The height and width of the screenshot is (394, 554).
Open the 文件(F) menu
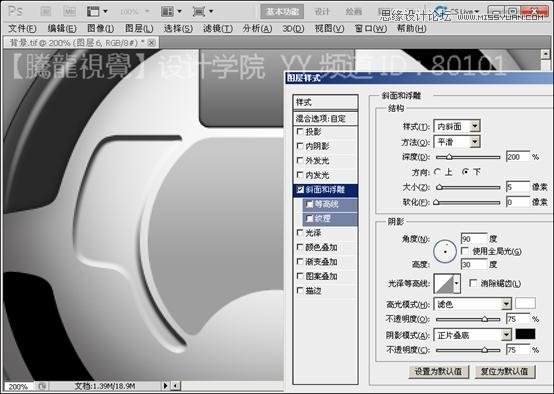point(22,28)
